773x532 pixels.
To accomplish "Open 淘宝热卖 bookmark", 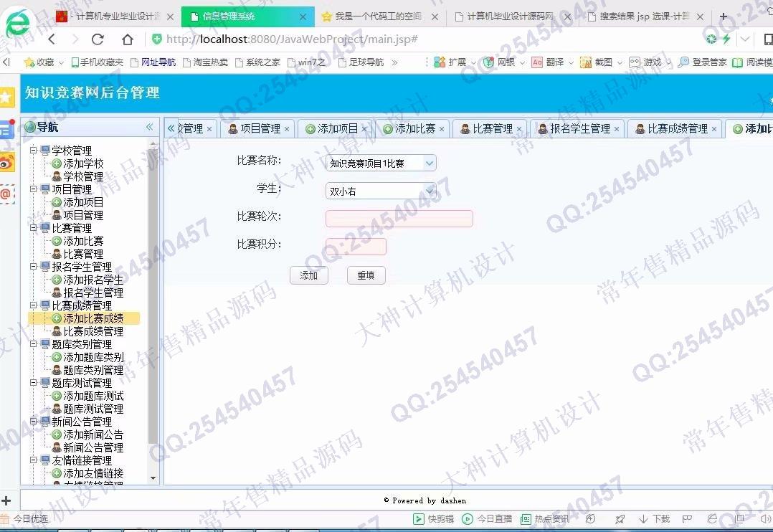I will click(206, 62).
